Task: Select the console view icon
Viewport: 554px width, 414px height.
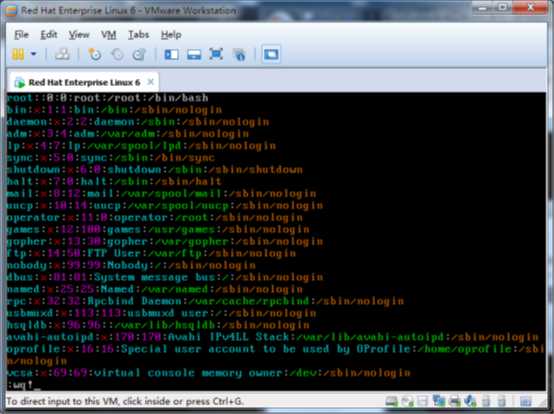Action: pyautogui.click(x=271, y=54)
